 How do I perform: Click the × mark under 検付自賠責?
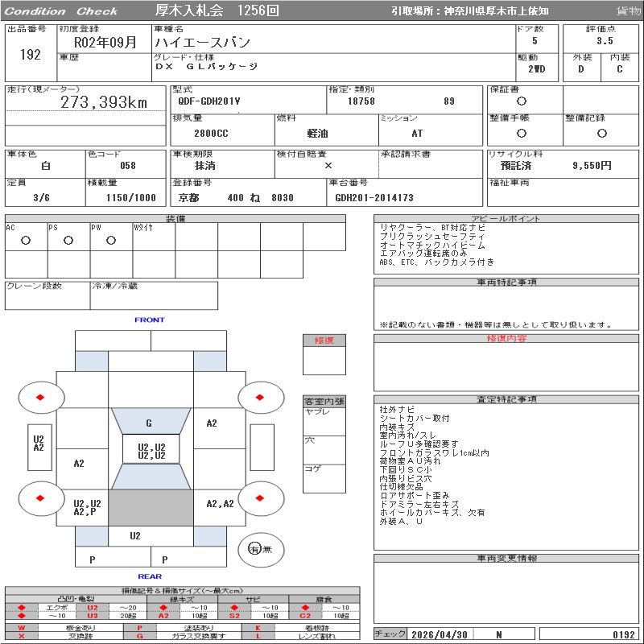(328, 166)
